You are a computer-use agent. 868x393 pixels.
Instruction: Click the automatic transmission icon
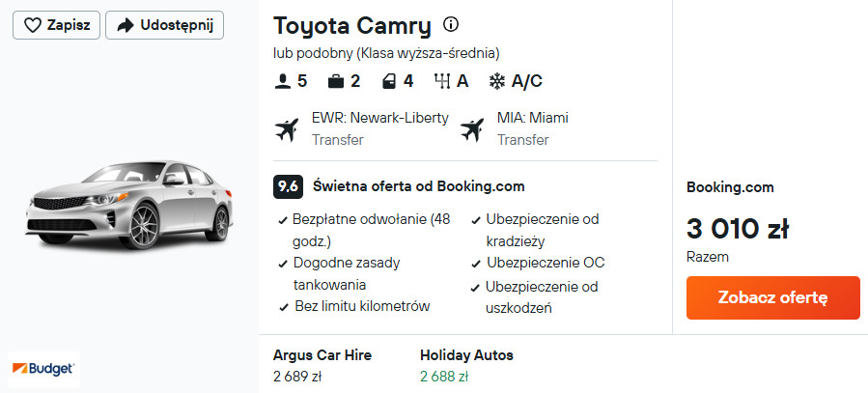pyautogui.click(x=442, y=81)
